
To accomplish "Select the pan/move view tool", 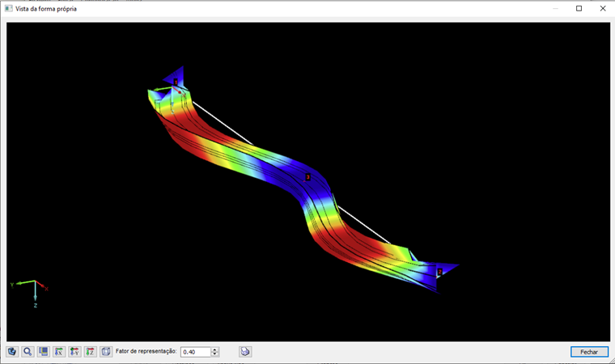I will [x=12, y=351].
